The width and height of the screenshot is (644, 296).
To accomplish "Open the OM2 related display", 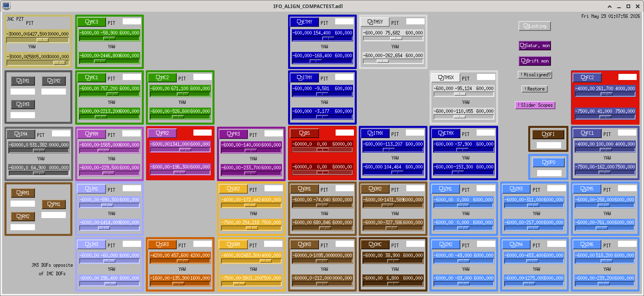I will (375, 189).
